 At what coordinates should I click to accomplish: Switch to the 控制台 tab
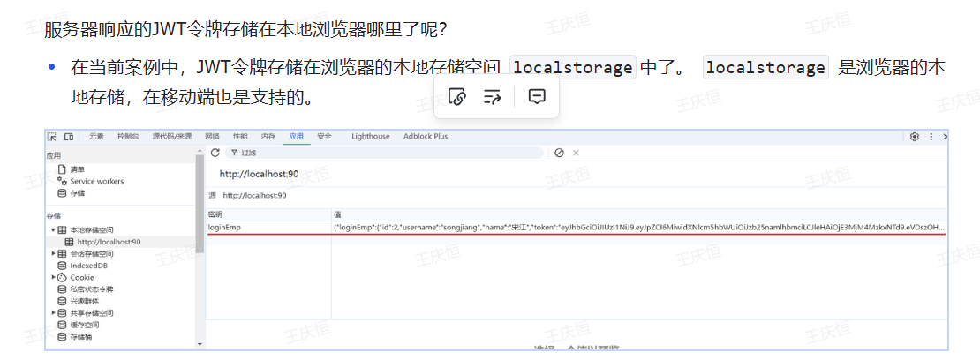(x=128, y=137)
